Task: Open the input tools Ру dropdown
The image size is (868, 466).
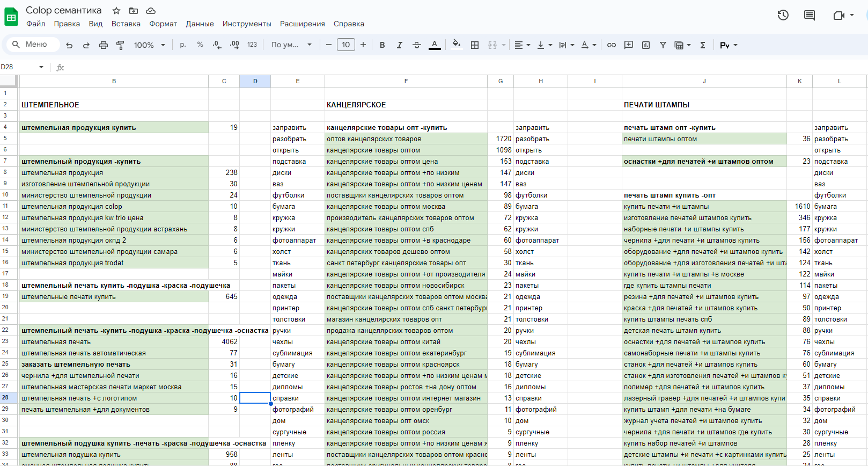Action: tap(729, 45)
